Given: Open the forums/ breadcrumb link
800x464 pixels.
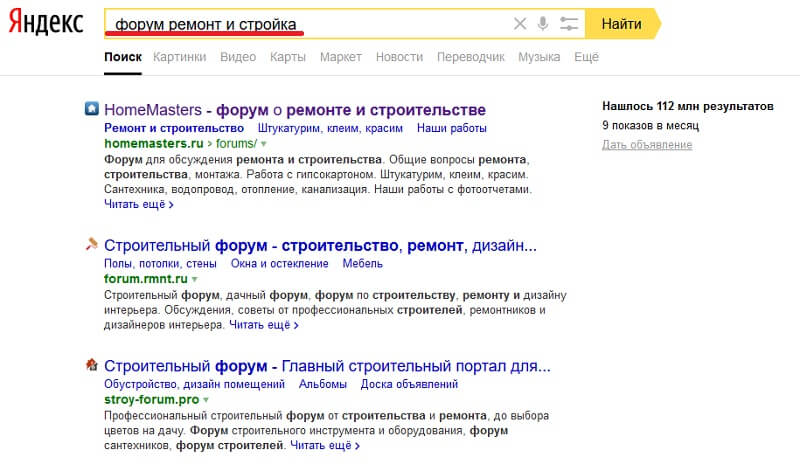Looking at the screenshot, I should pyautogui.click(x=236, y=143).
